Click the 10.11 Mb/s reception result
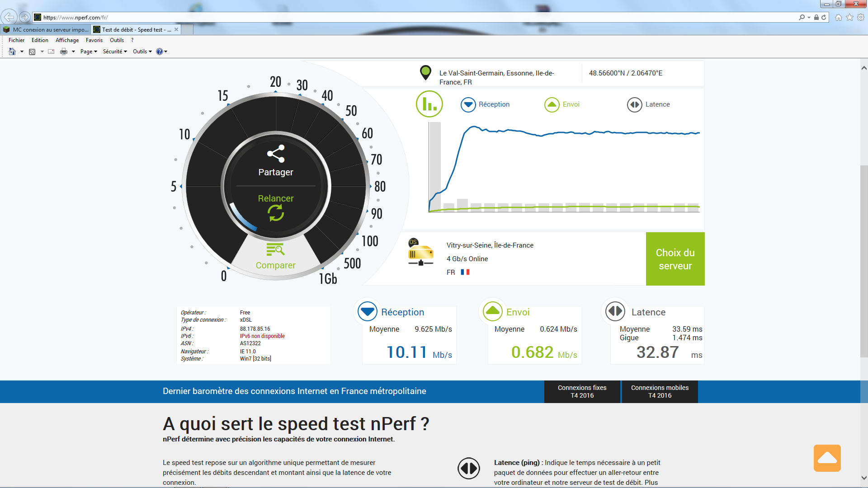 [419, 352]
